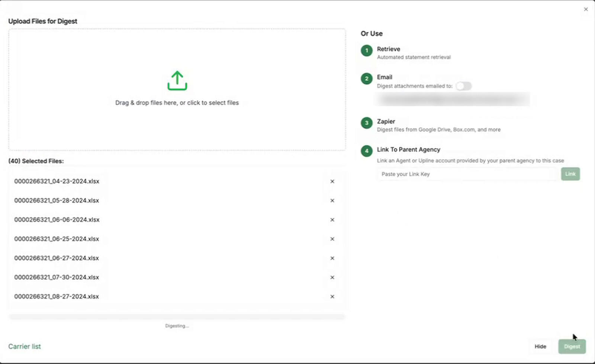Select file name 0000266321_07-30-2024.xlsx
This screenshot has height=364, width=595.
tap(57, 277)
